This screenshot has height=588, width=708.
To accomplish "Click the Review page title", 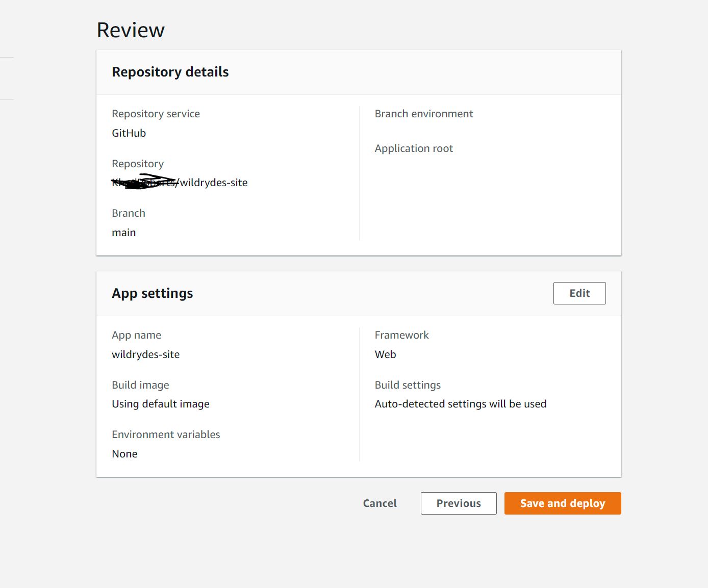I will click(130, 30).
